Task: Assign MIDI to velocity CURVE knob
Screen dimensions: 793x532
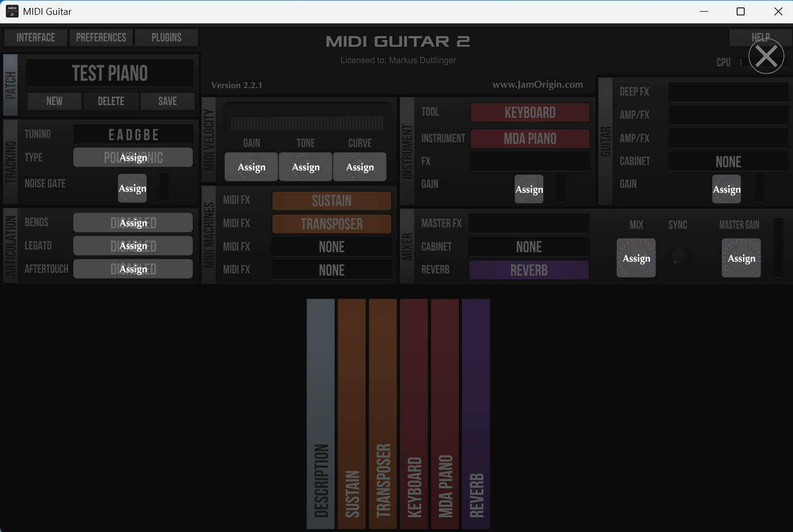Action: (x=360, y=167)
